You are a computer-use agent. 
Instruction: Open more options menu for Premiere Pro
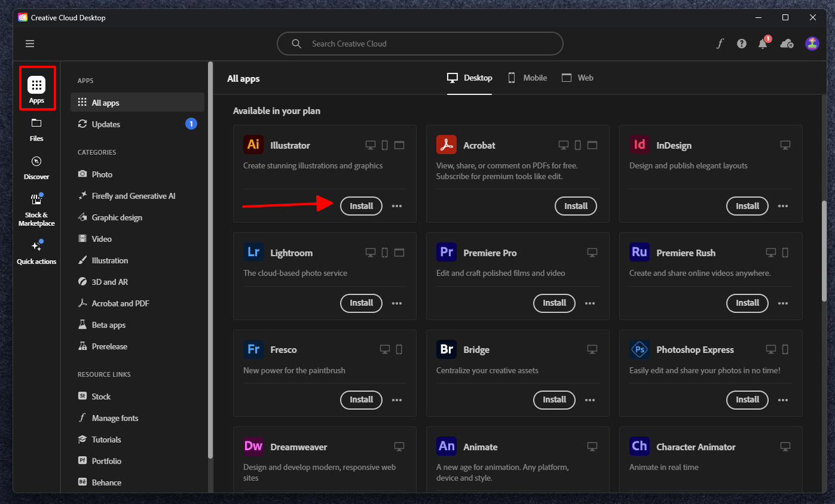coord(590,303)
